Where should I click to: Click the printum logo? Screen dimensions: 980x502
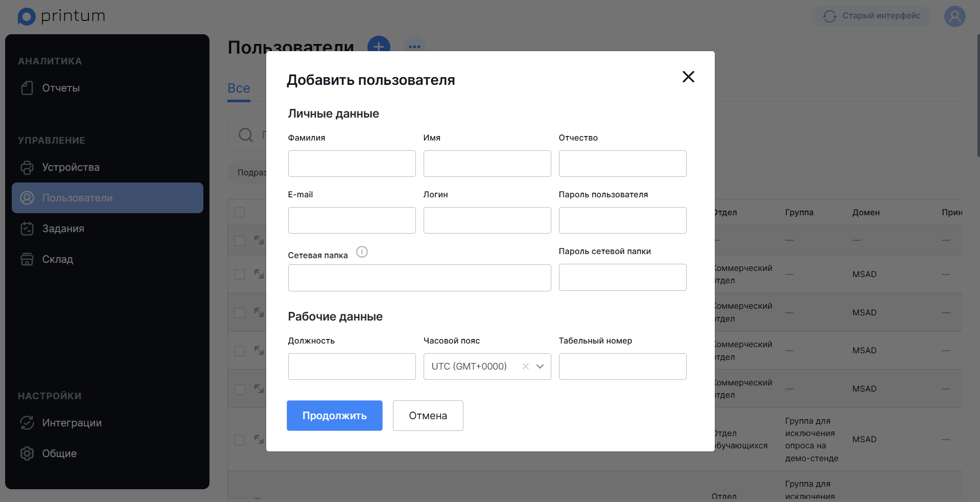point(61,16)
